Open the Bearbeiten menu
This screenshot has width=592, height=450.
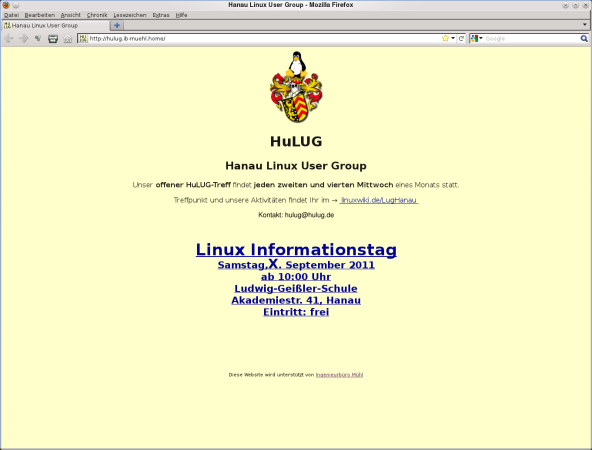(x=40, y=15)
